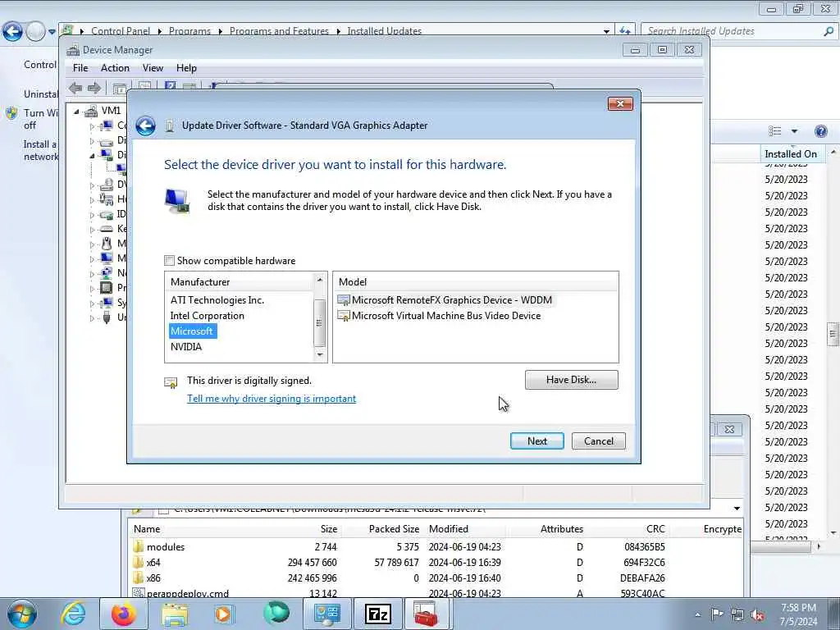Image resolution: width=840 pixels, height=630 pixels.
Task: Select the Network adapters category icon
Action: [107, 272]
